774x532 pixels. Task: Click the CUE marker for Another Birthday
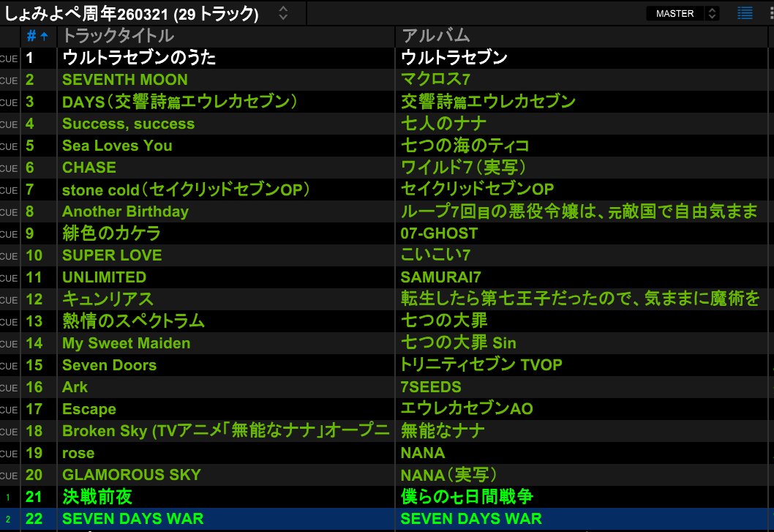9,212
